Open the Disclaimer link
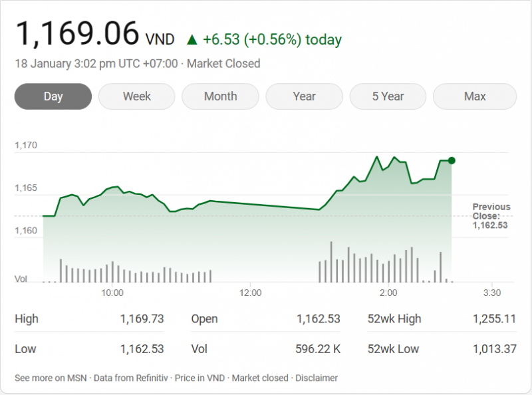 click(x=317, y=378)
